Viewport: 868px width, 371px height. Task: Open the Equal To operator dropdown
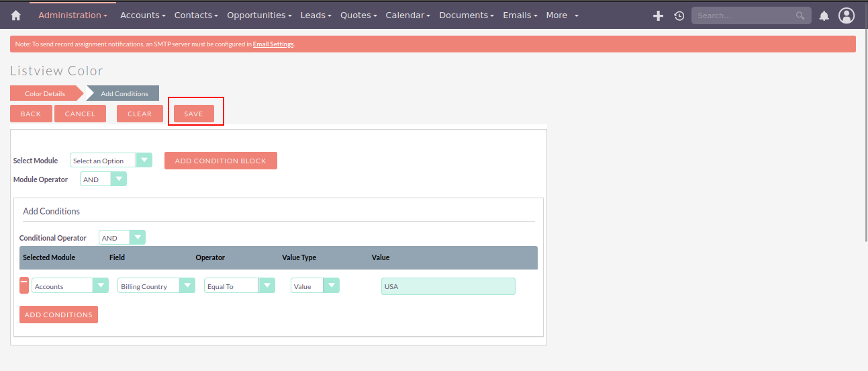(240, 286)
